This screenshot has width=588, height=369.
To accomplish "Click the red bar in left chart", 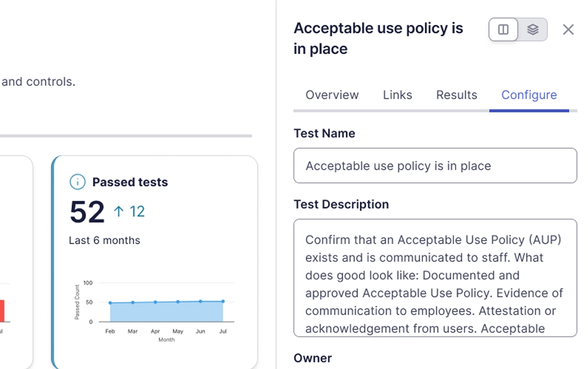I will [2, 311].
